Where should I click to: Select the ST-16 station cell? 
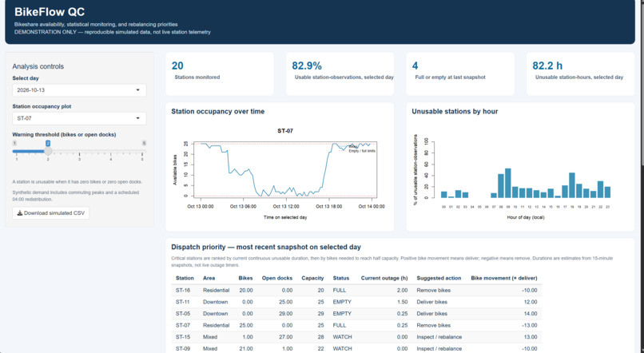(x=183, y=290)
